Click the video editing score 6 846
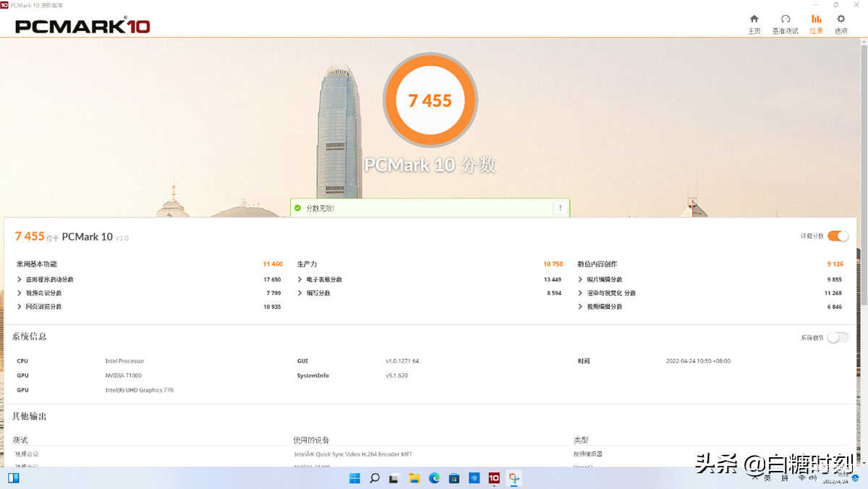Image resolution: width=868 pixels, height=489 pixels. tap(835, 307)
